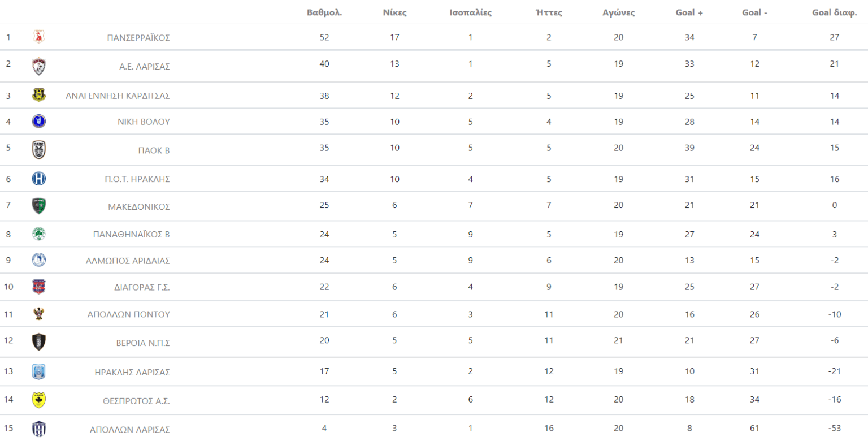Open the ΒΕΡΟΙΑ Ν.Π.Σ team name
This screenshot has width=868, height=441.
click(x=143, y=343)
